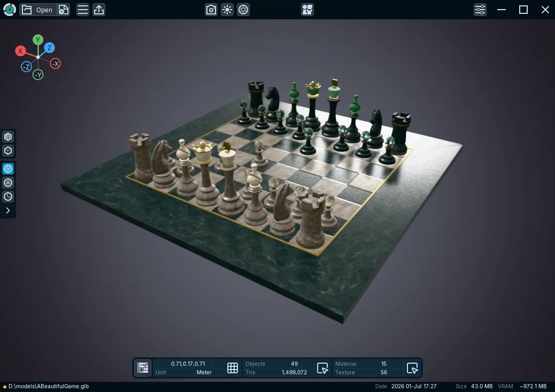This screenshot has width=555, height=392.
Task: Click the Open file button
Action: [x=38, y=10]
